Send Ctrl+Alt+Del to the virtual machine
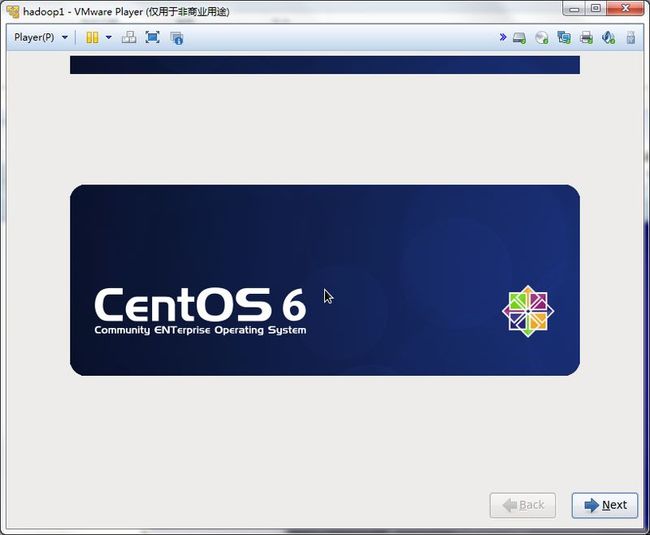This screenshot has height=535, width=650. coord(129,38)
